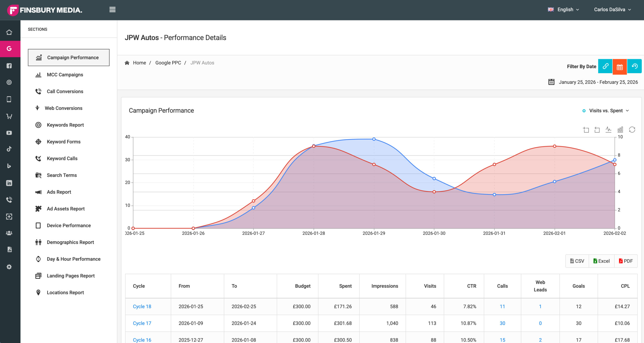Click the history reset date icon
644x343 pixels.
(634, 66)
